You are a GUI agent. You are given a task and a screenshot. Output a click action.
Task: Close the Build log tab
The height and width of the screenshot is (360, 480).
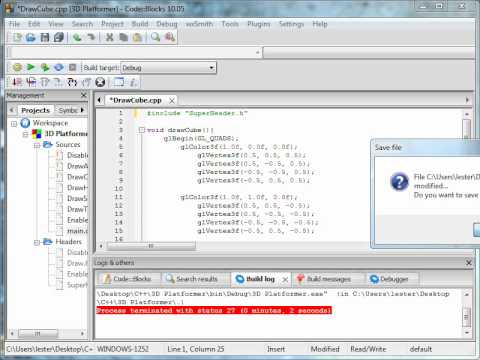[x=285, y=280]
